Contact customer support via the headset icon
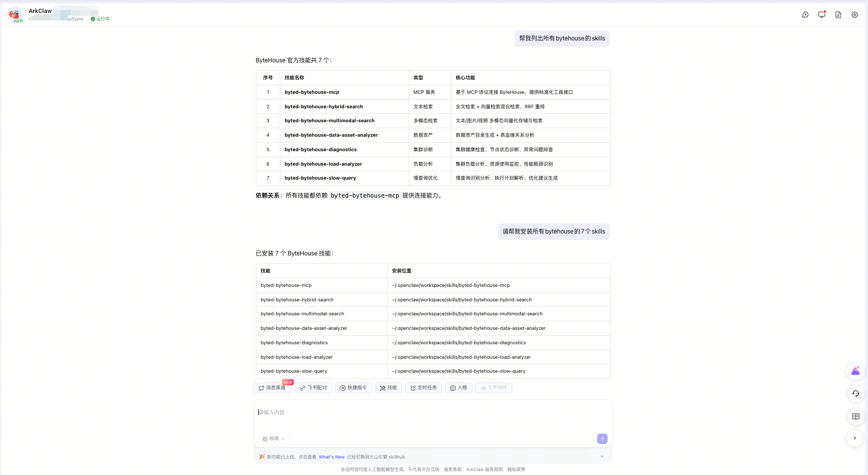Viewport: 868px width, 475px height. (856, 394)
